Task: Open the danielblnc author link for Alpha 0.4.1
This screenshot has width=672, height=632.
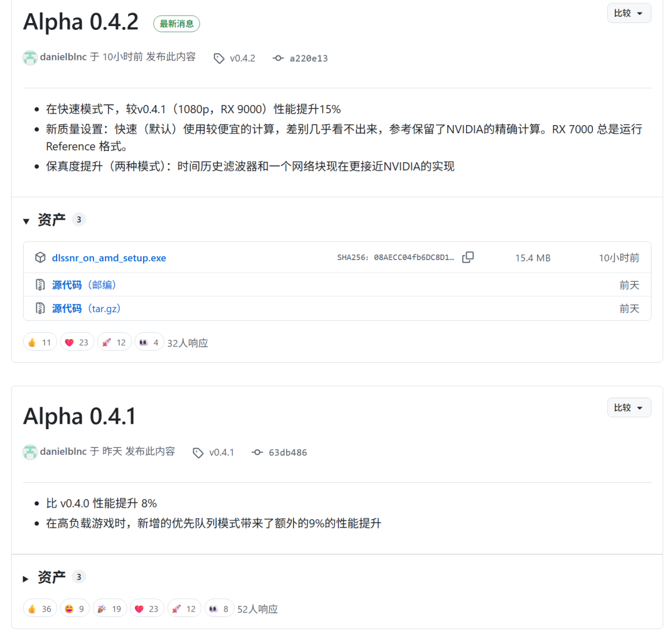Action: 63,451
